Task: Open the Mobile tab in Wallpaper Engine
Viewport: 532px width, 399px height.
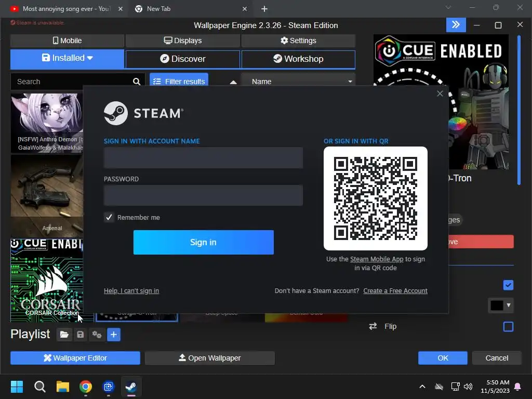Action: point(67,41)
